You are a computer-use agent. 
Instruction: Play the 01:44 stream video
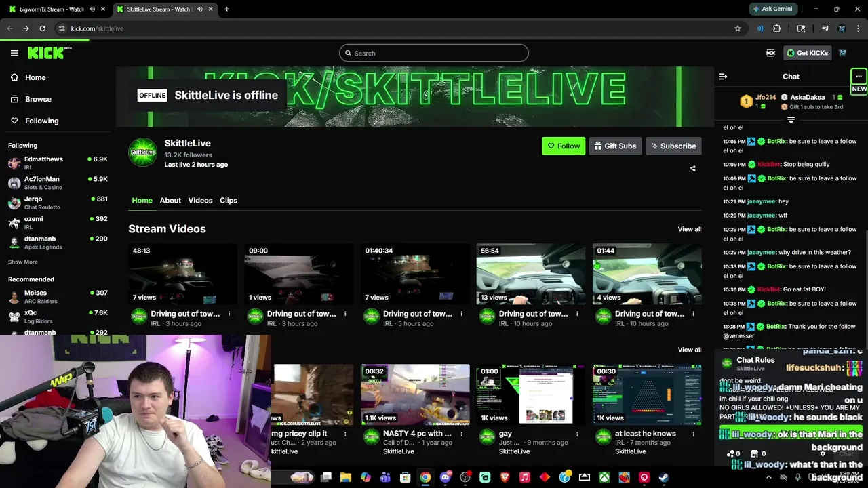tap(646, 274)
